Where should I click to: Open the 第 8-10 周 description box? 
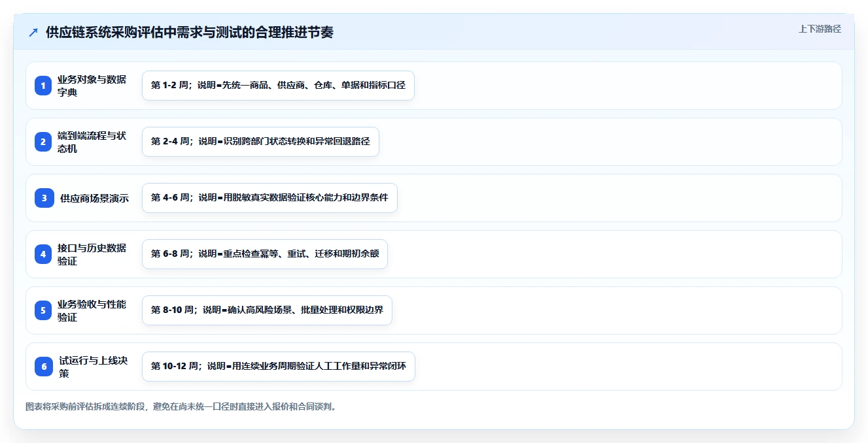[267, 310]
